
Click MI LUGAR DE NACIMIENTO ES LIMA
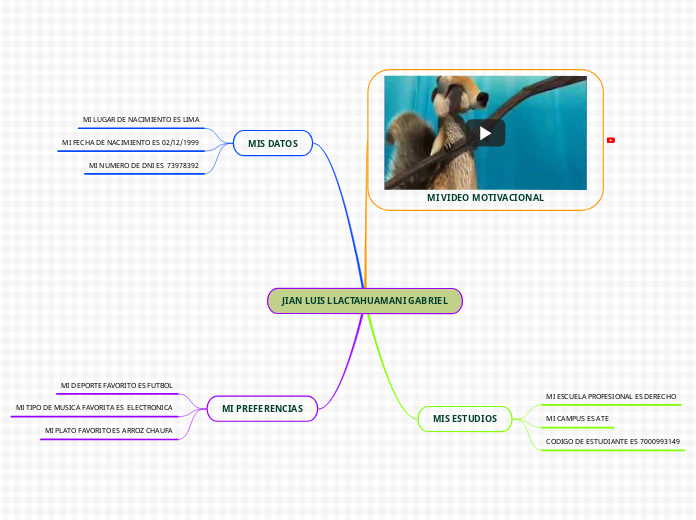click(141, 119)
